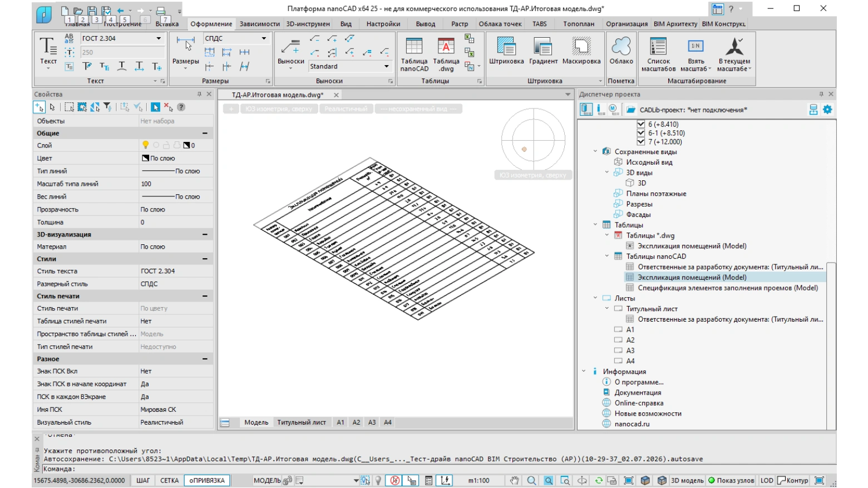Uncheck the 7 (+12.000) level checkbox
Image resolution: width=868 pixels, height=488 pixels.
(x=640, y=141)
